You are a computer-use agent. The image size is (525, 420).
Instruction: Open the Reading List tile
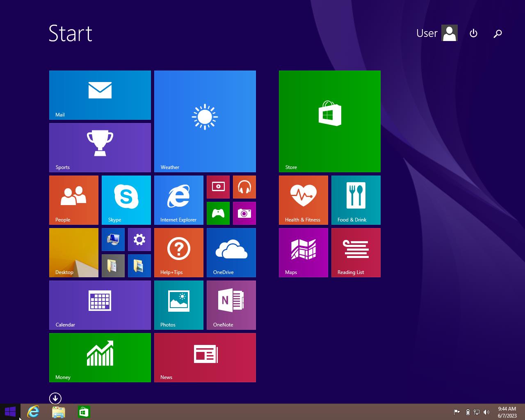356,252
